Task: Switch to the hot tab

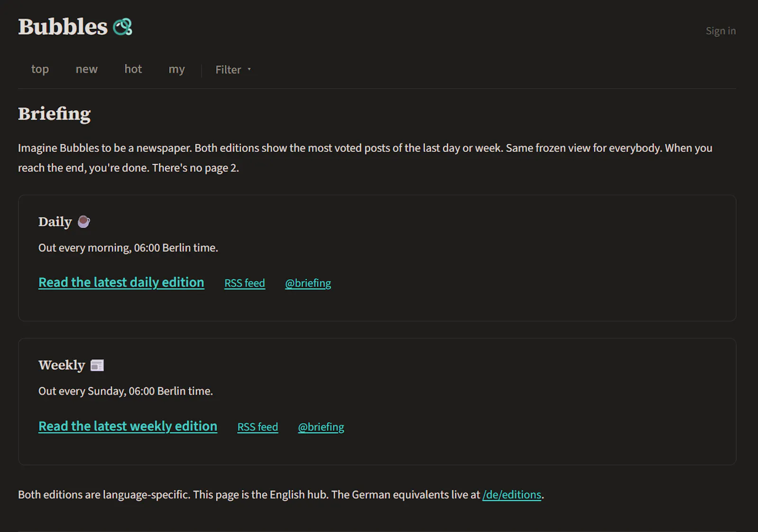Action: point(133,69)
